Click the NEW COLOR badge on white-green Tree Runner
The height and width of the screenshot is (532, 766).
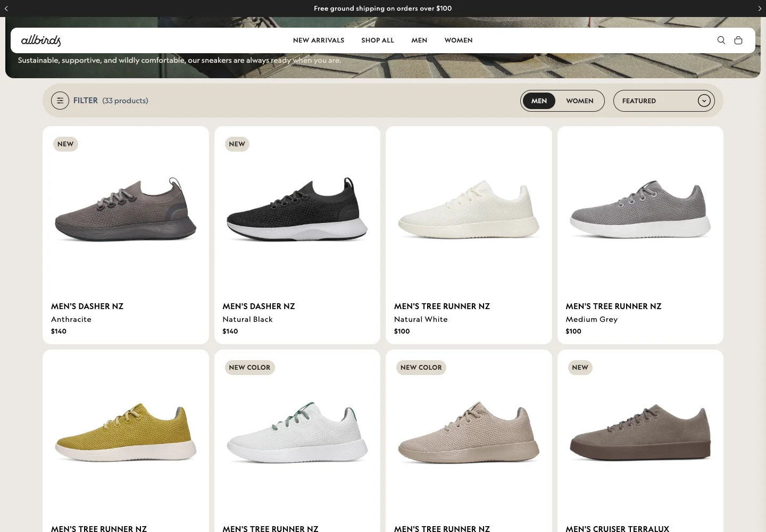point(249,368)
